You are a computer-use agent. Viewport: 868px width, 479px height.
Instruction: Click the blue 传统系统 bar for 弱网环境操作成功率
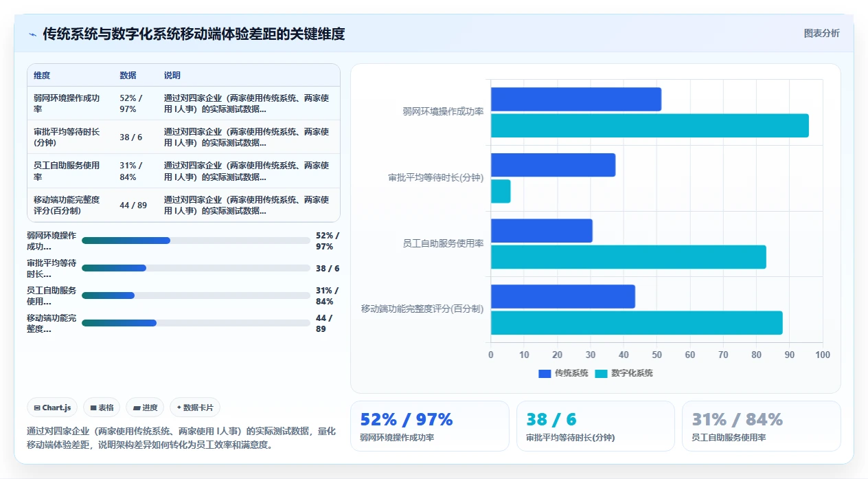tap(575, 99)
